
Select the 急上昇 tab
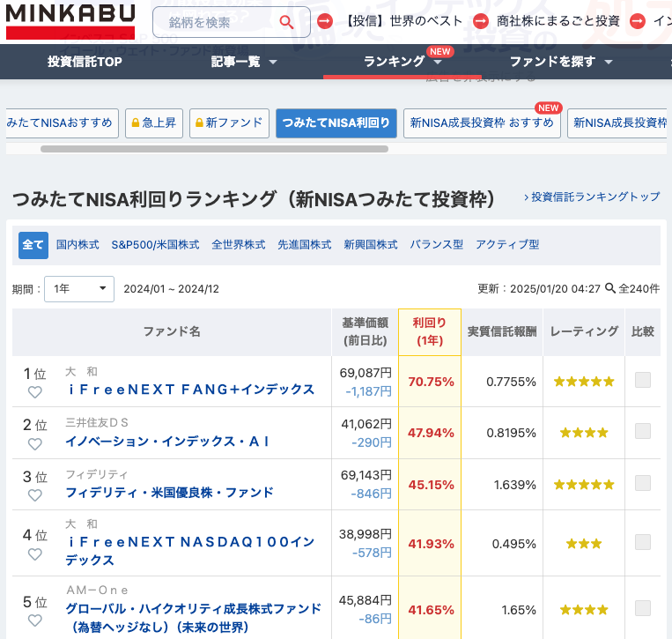(x=154, y=123)
